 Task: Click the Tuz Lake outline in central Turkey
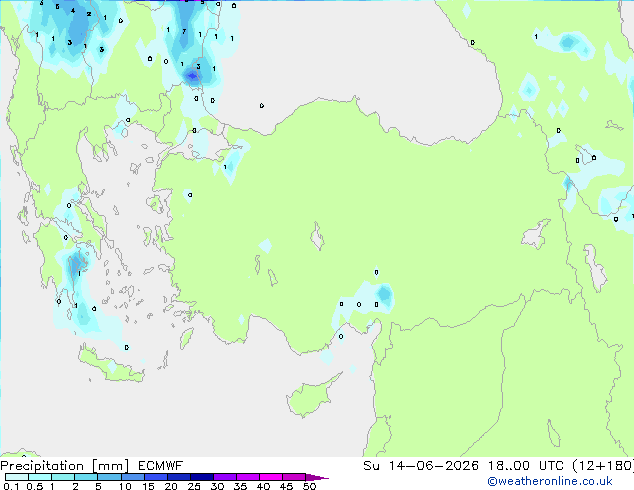pyautogui.click(x=317, y=236)
